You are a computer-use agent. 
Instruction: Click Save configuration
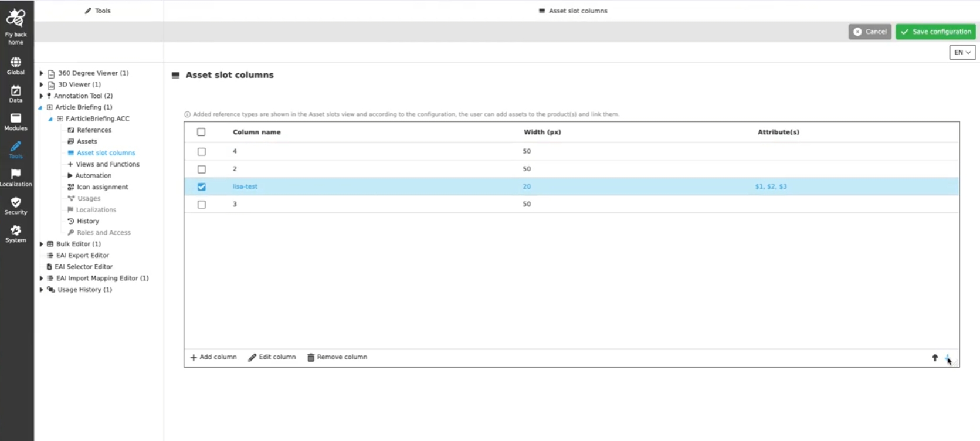(935, 32)
